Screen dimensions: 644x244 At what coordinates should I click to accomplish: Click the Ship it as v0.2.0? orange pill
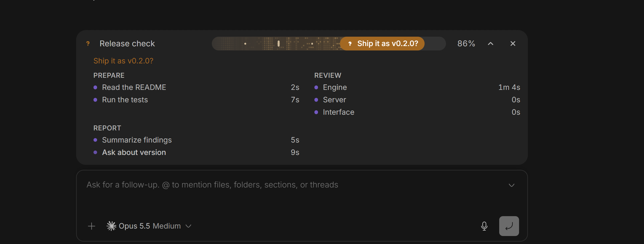click(x=382, y=44)
